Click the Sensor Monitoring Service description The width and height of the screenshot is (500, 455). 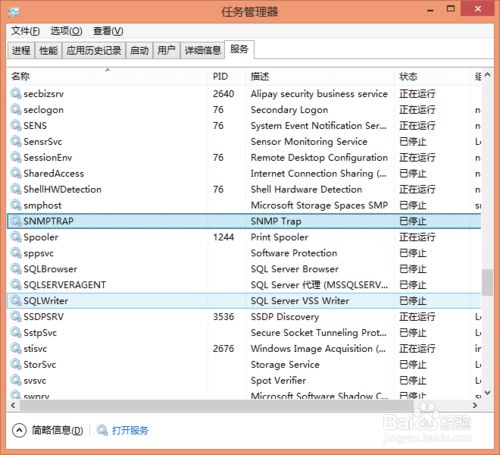[309, 142]
